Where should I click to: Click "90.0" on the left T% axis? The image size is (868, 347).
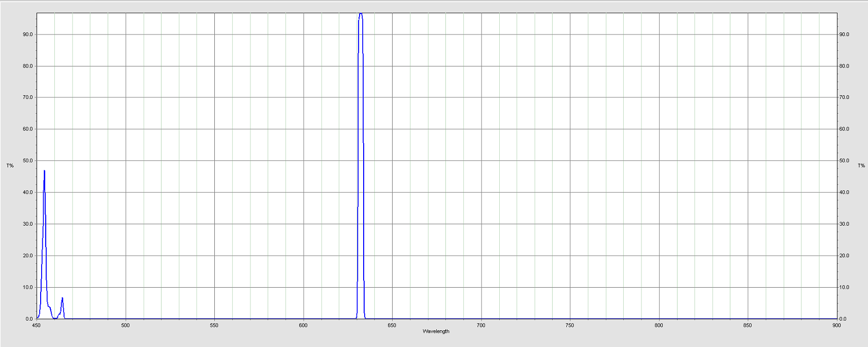(27, 34)
